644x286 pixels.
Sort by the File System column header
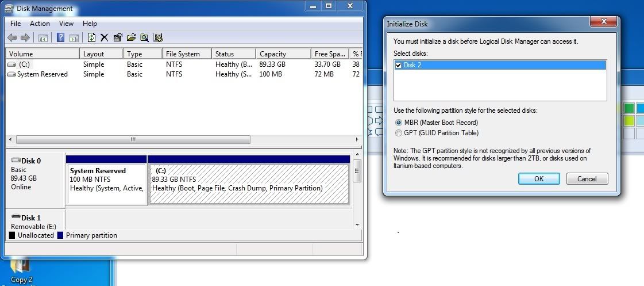click(187, 54)
